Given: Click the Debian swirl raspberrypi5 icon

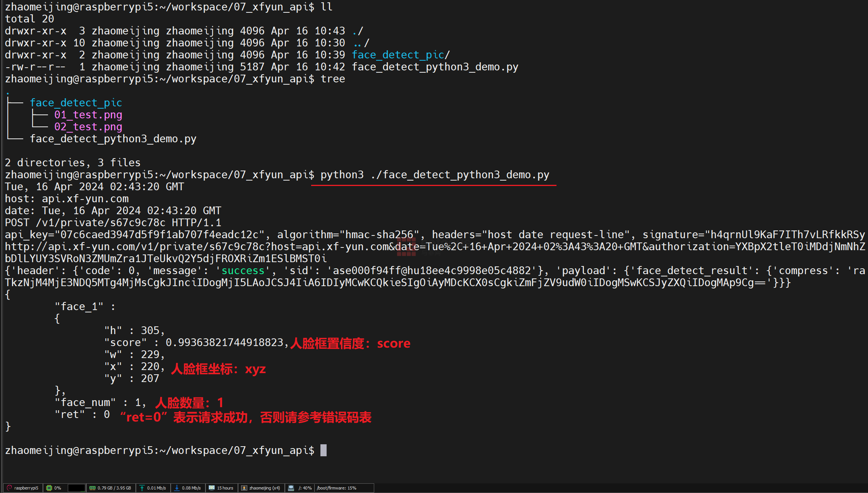Looking at the screenshot, I should point(10,488).
